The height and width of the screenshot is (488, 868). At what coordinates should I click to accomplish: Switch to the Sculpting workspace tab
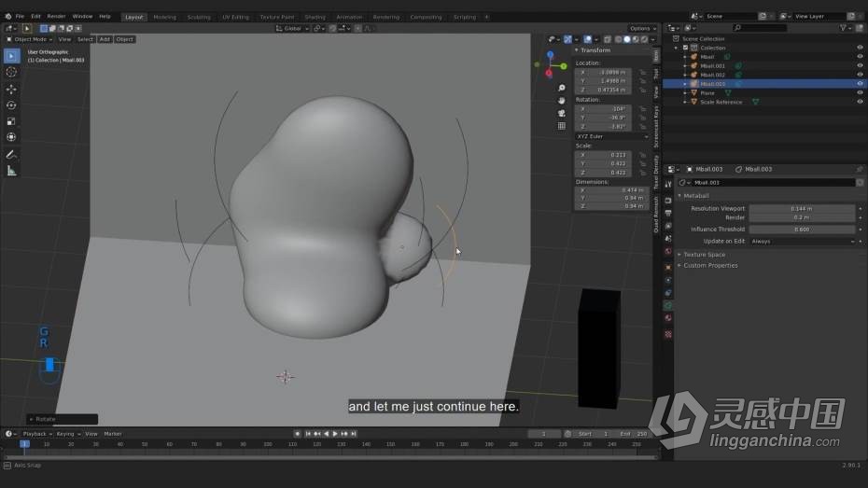(199, 17)
